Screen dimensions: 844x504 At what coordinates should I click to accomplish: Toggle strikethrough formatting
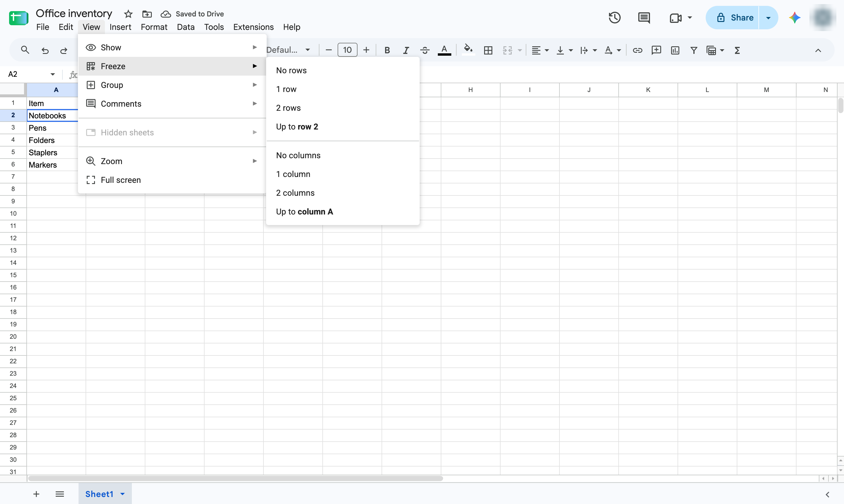[x=425, y=50]
